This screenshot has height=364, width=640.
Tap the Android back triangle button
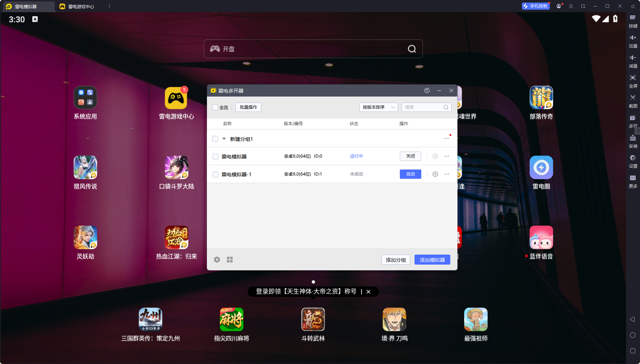tap(633, 319)
